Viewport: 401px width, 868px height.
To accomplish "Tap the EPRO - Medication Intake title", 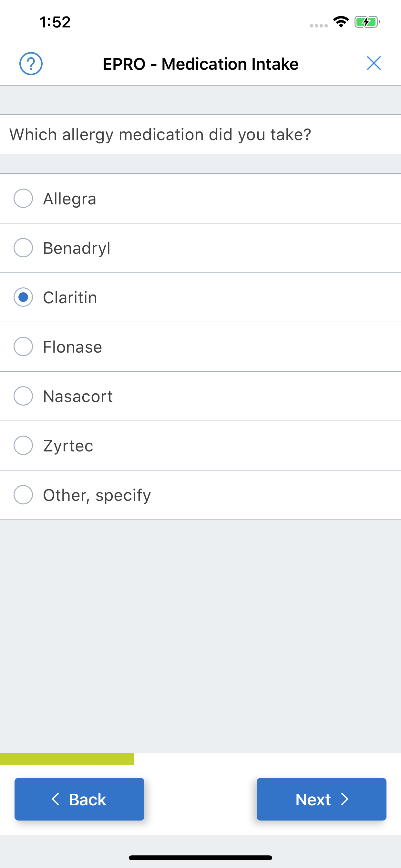I will point(200,64).
